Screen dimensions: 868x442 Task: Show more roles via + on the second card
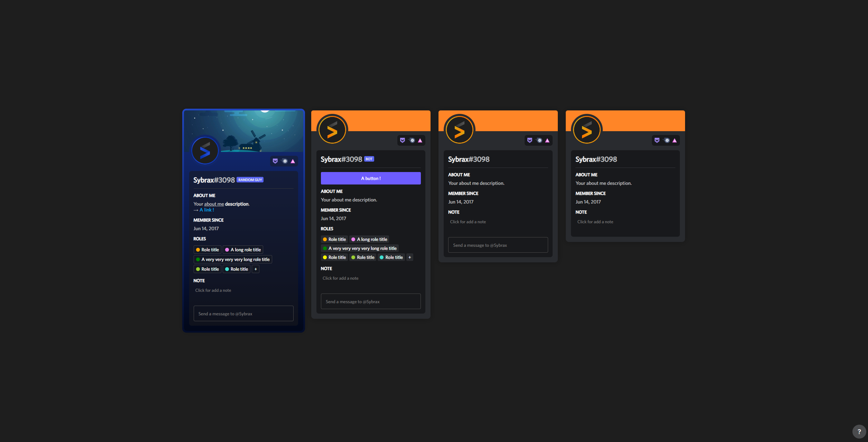click(x=409, y=257)
